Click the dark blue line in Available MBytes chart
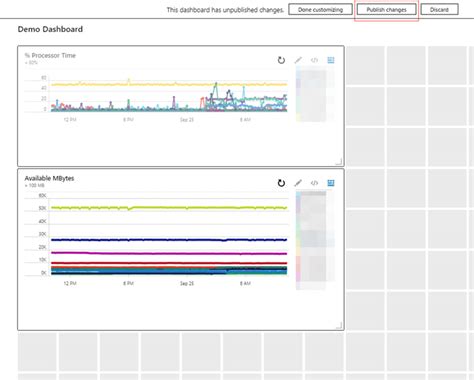This screenshot has width=474, height=380. tap(169, 240)
